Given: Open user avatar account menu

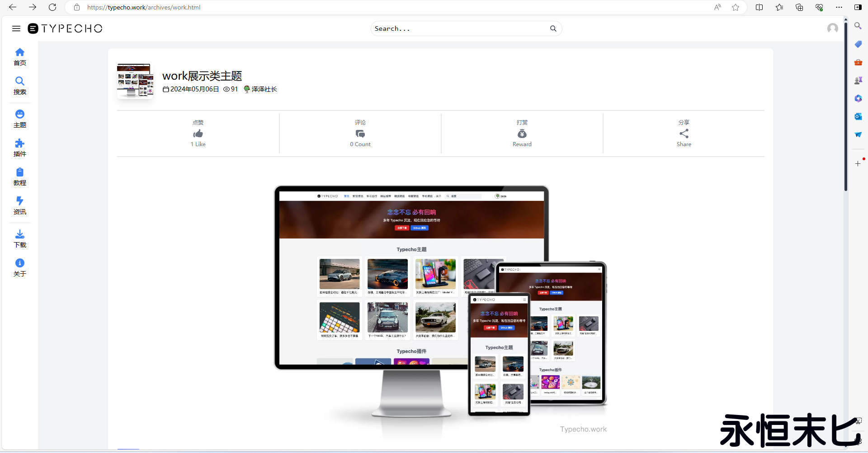Looking at the screenshot, I should [832, 29].
